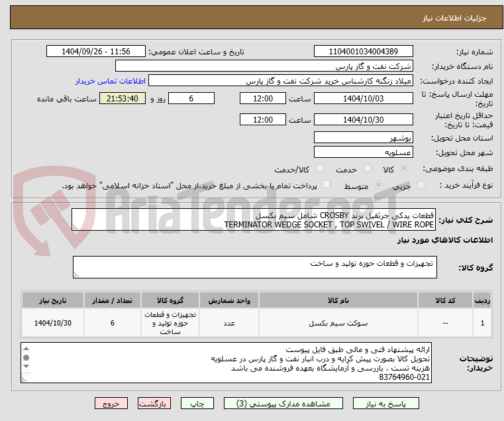
Task: Click the requester field میلاد زنگنه
Action: point(281,81)
